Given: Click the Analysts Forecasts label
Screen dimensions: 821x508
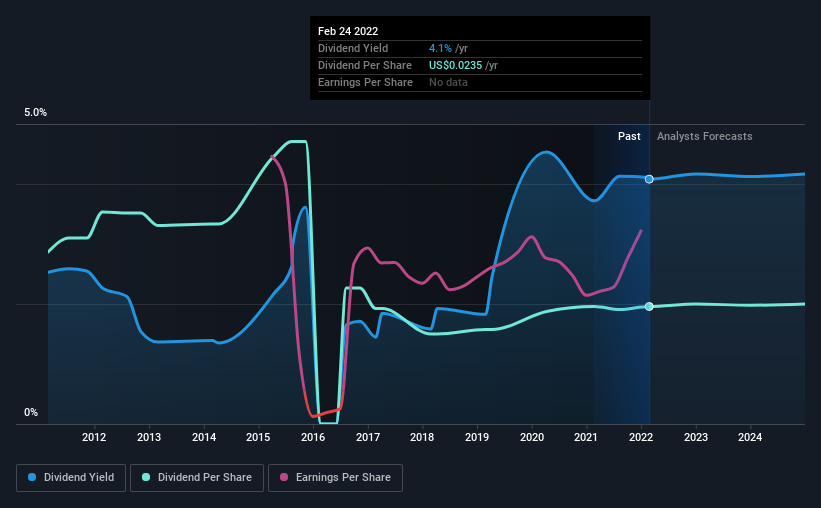Looking at the screenshot, I should click(x=704, y=136).
